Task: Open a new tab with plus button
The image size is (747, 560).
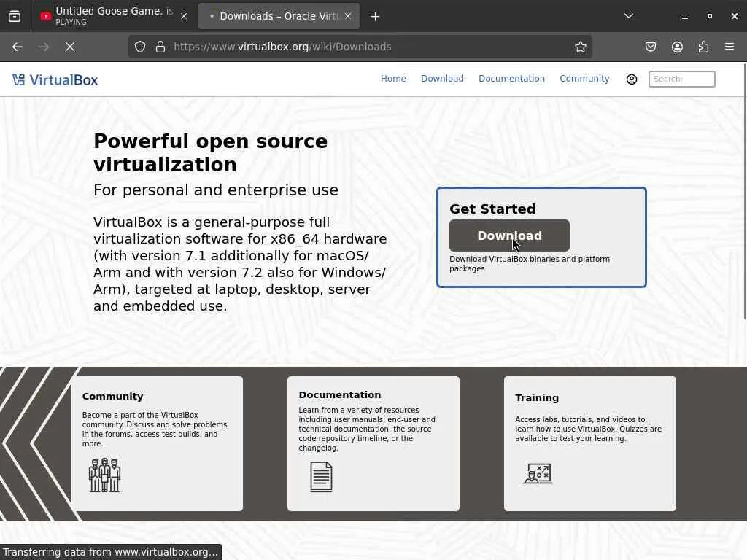Action: click(376, 17)
